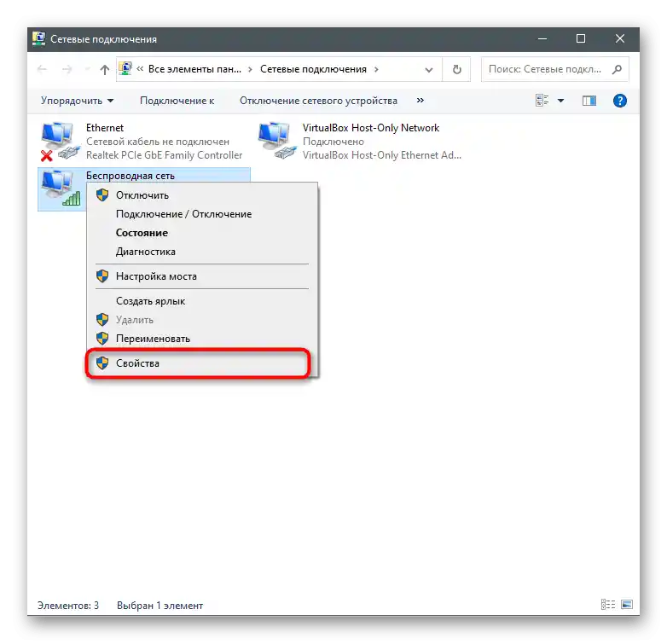This screenshot has height=644, width=667.
Task: Focus the 'Поиск: Сетевые подкл...' search field
Action: [x=554, y=69]
